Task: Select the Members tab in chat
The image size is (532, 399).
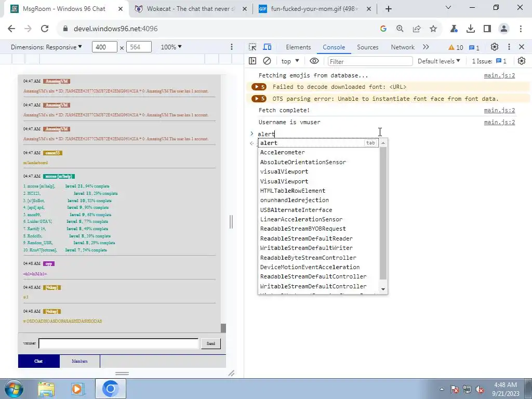Action: point(79,361)
